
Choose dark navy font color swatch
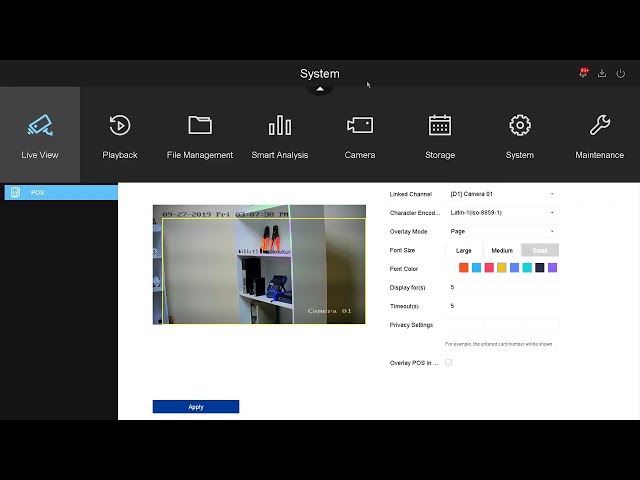(x=540, y=268)
